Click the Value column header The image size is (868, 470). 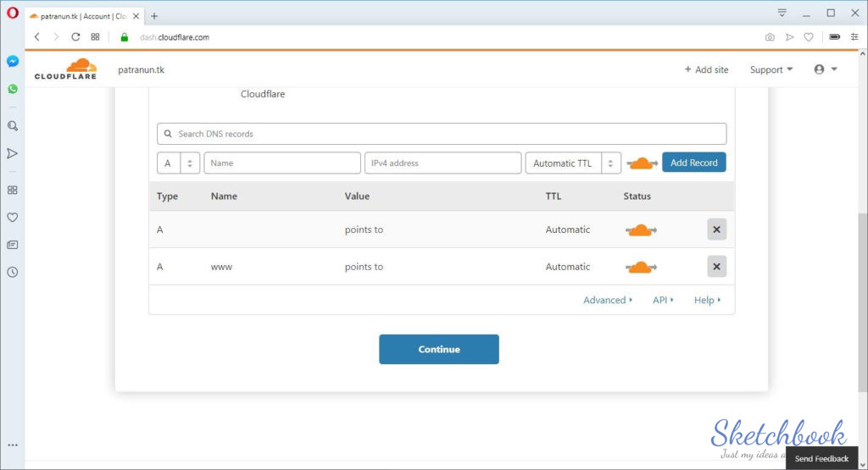pos(357,196)
